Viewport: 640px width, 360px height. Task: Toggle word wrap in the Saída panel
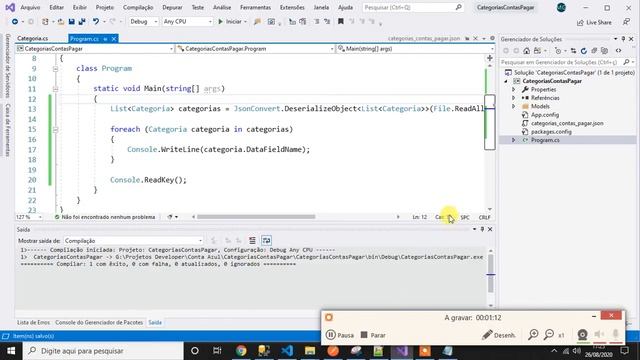click(266, 240)
